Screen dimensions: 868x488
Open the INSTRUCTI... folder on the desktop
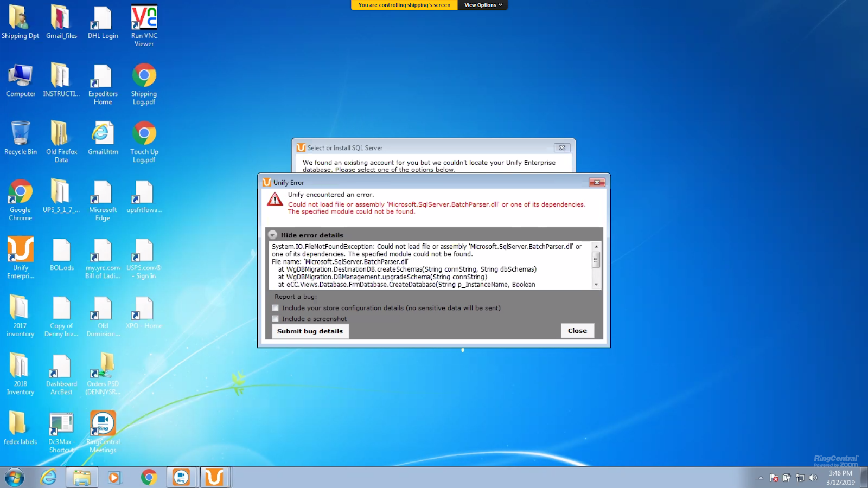[x=61, y=80]
